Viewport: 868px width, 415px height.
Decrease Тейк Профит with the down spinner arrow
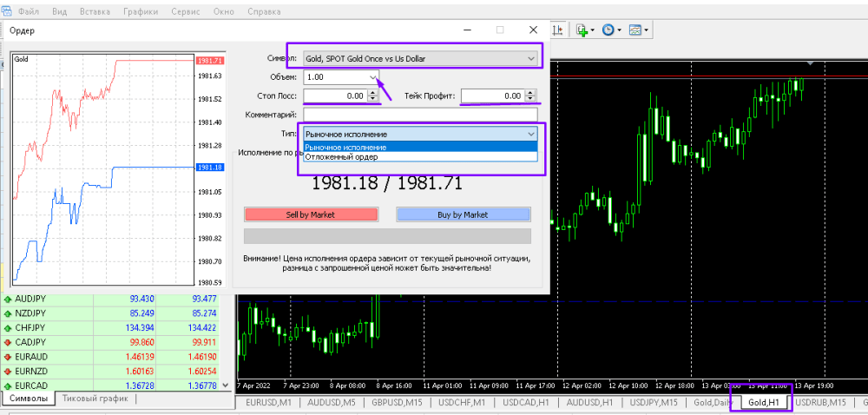coord(531,99)
